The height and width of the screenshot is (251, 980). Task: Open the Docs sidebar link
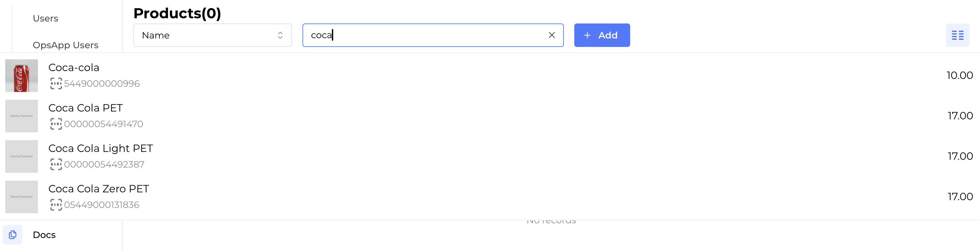[44, 235]
